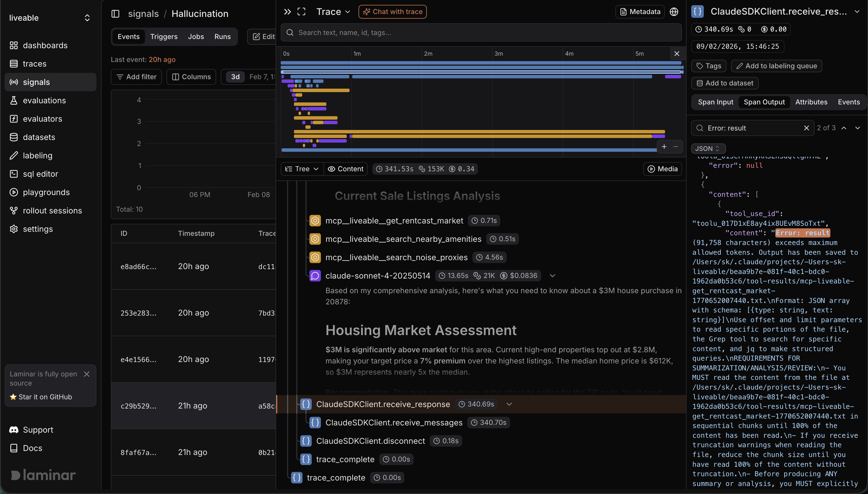Open the Tree view dropdown
868x494 pixels.
[x=302, y=169]
